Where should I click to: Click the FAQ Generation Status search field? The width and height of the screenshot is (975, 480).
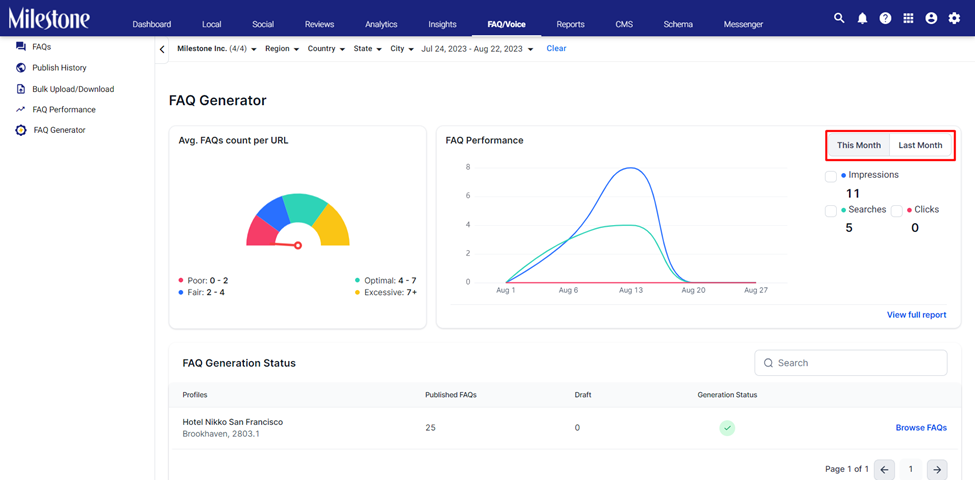click(x=851, y=362)
